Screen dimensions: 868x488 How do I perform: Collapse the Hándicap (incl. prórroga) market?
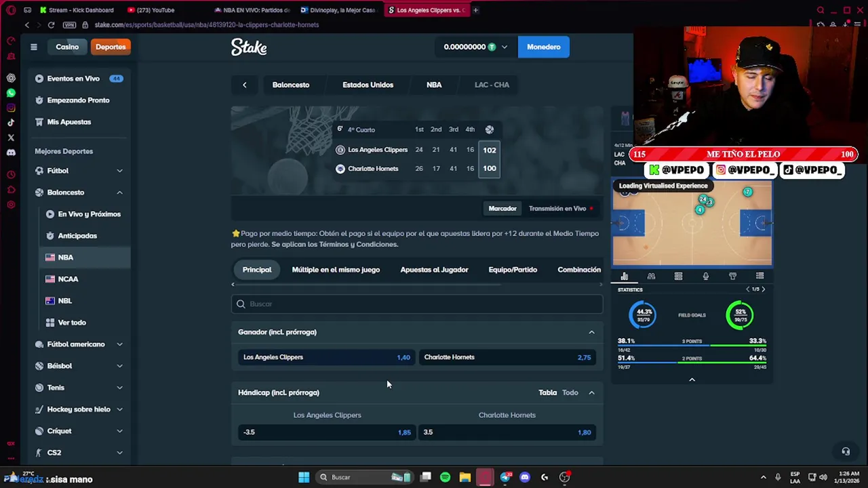coord(591,392)
